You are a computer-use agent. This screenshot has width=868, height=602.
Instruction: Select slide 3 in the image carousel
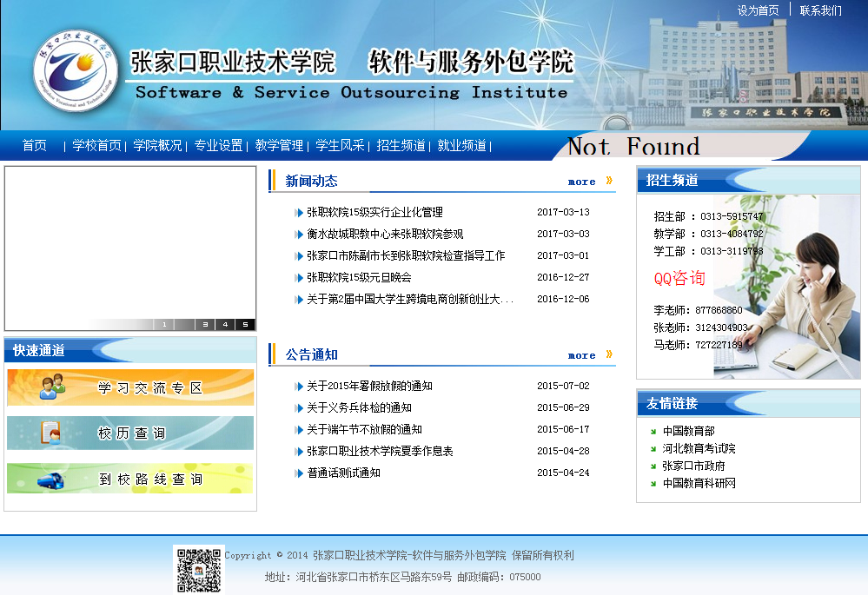[x=205, y=325]
